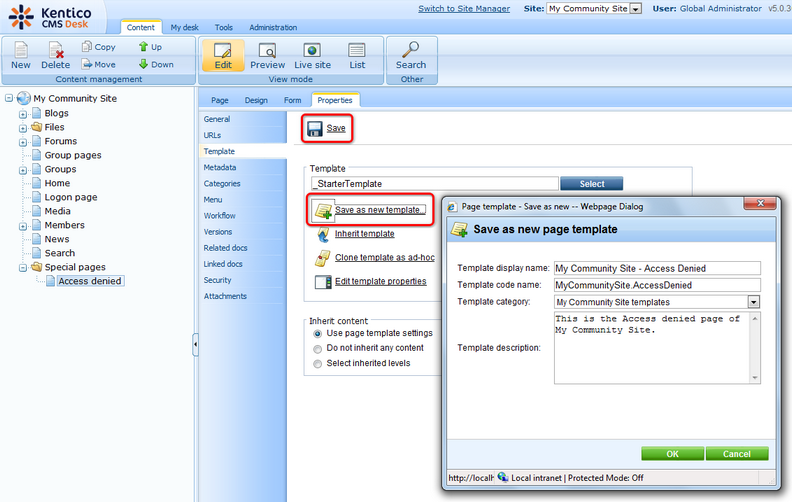The width and height of the screenshot is (792, 502).
Task: Switch to the Design tab
Action: [256, 100]
